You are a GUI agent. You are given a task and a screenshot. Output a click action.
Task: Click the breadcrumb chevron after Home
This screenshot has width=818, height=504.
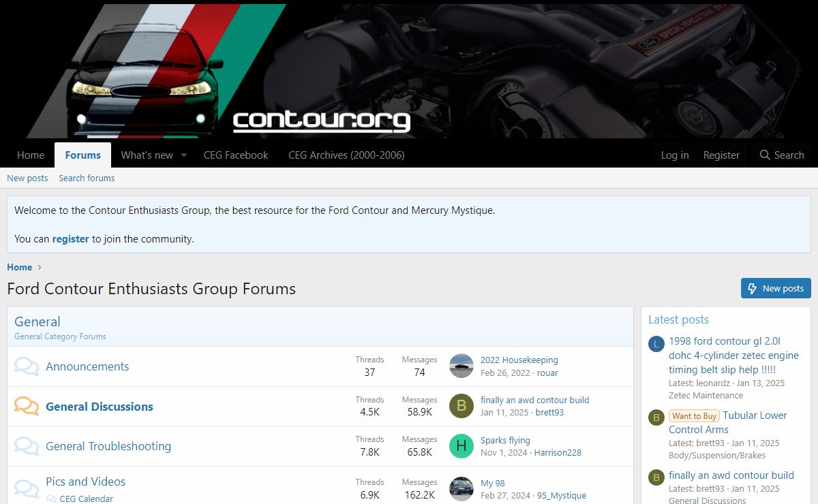(x=40, y=268)
